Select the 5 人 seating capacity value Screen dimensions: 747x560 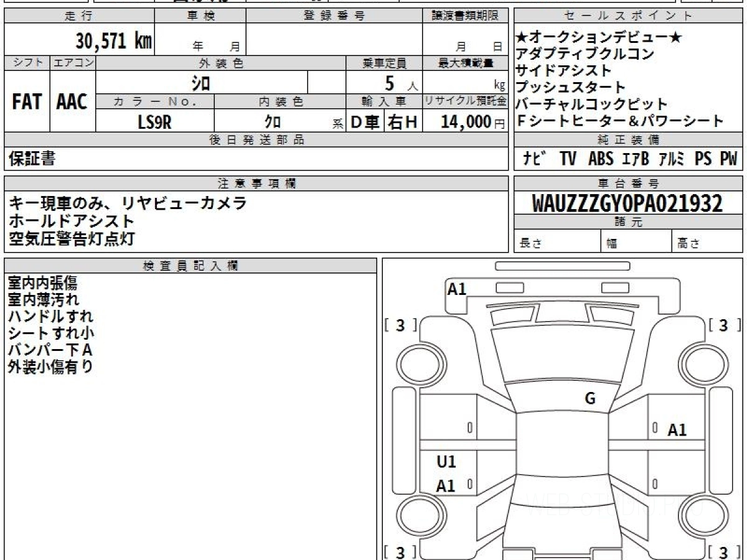click(401, 83)
